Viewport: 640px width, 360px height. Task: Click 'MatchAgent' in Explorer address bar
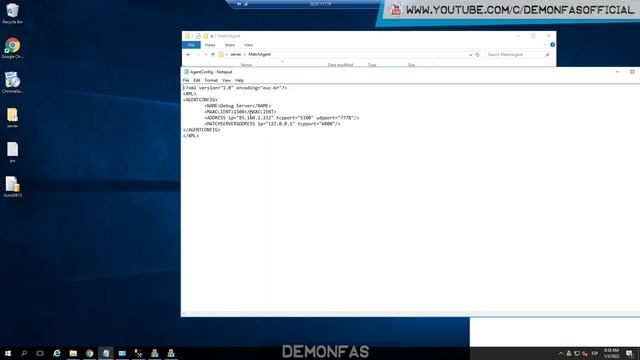click(259, 54)
